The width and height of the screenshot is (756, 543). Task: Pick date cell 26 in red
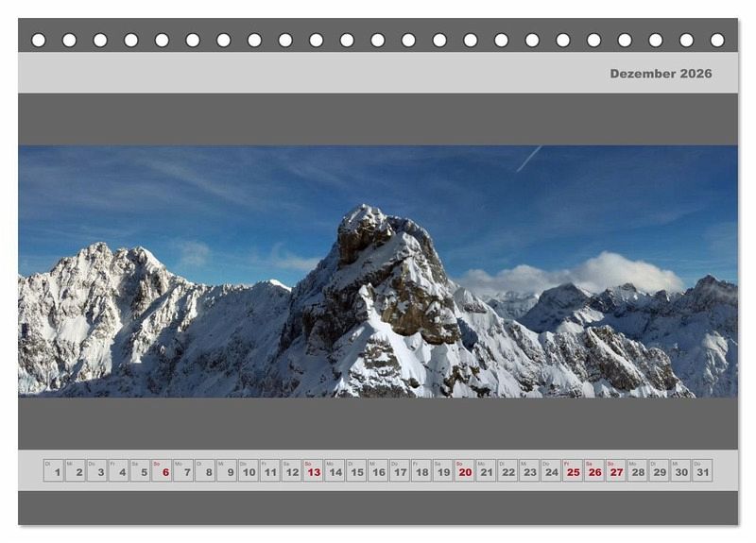[593, 470]
